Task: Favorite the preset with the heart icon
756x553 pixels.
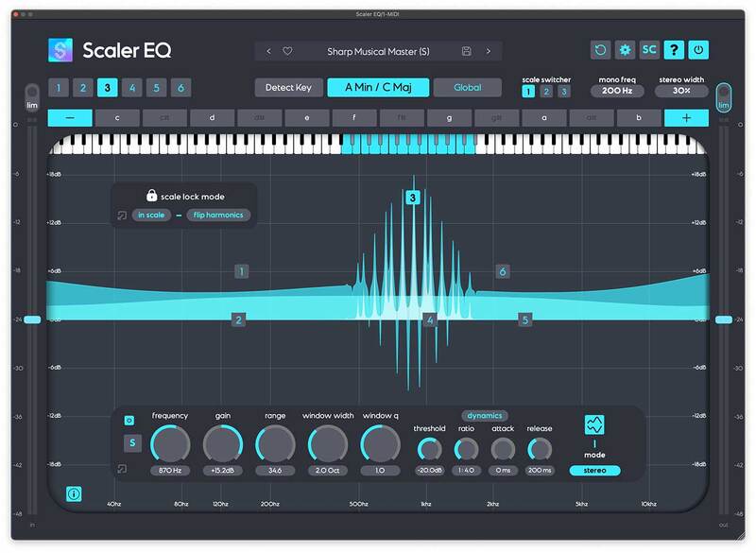Action: point(288,51)
